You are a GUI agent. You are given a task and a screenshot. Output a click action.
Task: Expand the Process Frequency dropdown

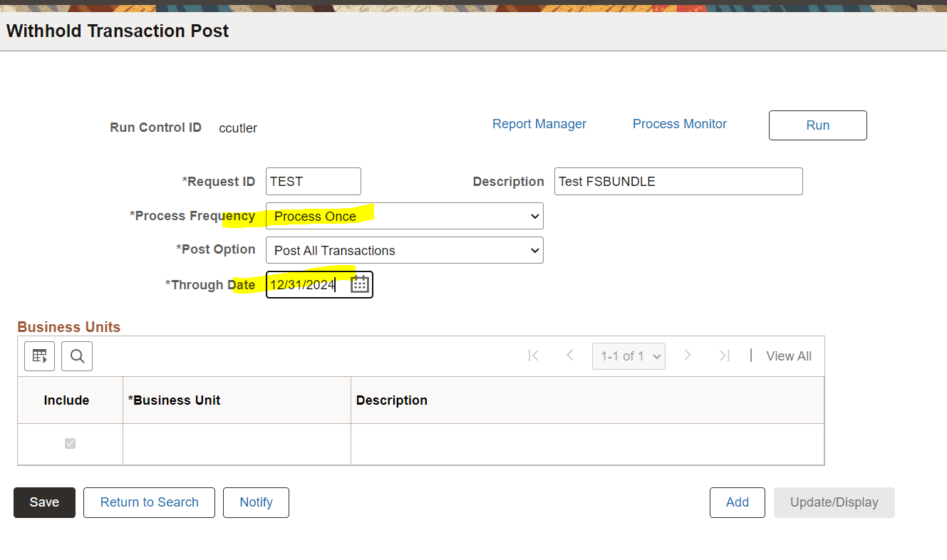tap(404, 216)
